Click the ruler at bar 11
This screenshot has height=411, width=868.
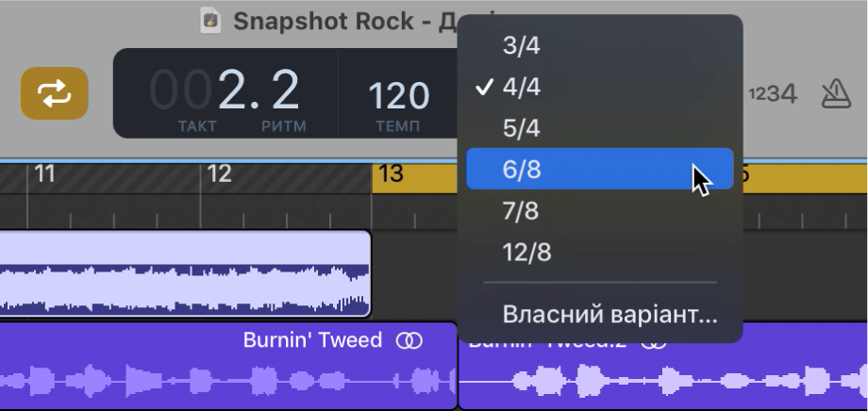point(45,174)
